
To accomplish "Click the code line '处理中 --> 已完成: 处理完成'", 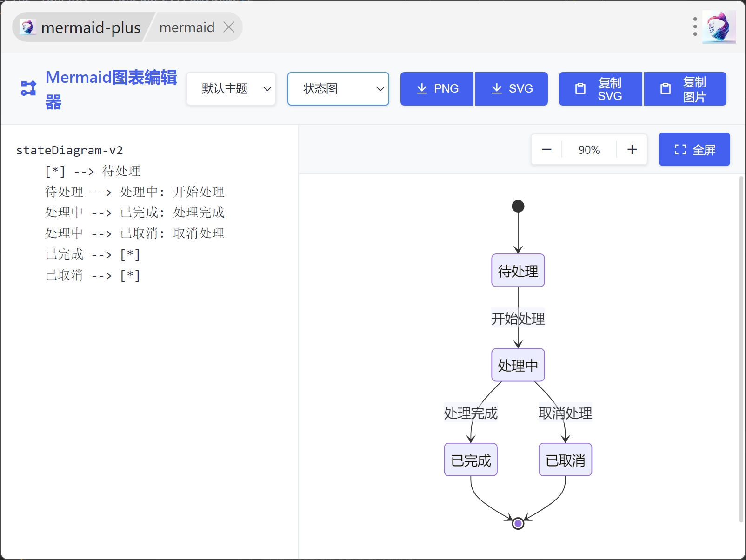I will pyautogui.click(x=135, y=213).
